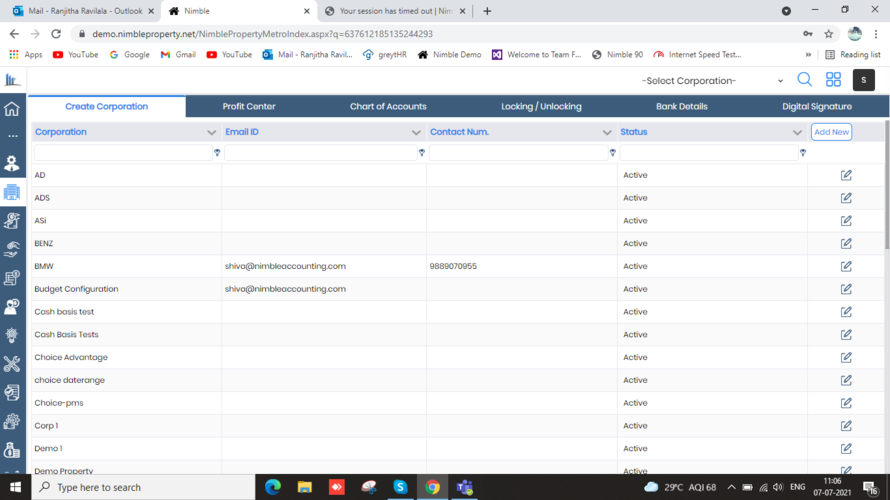The image size is (890, 500).
Task: Open the wrench-and-screwdriver tools icon in sidebar
Action: pos(12,364)
